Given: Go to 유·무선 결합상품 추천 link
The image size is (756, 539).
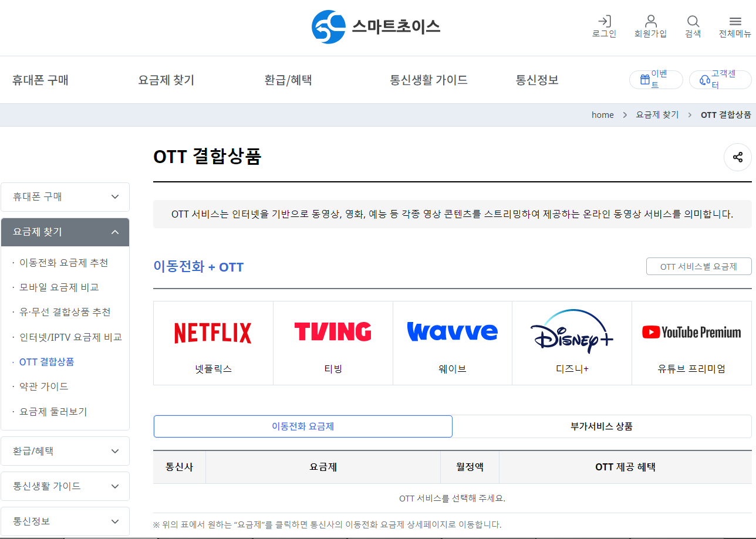Looking at the screenshot, I should click(65, 312).
